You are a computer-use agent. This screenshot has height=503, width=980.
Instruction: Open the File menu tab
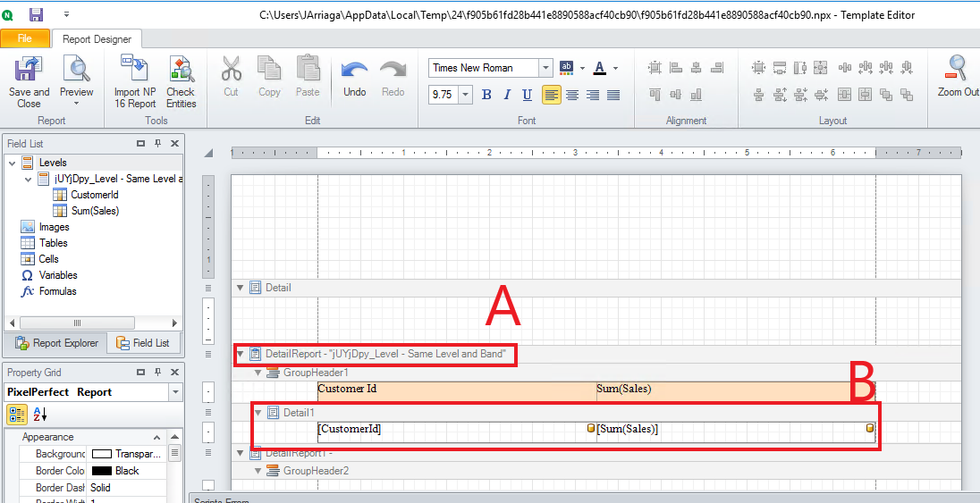click(24, 38)
